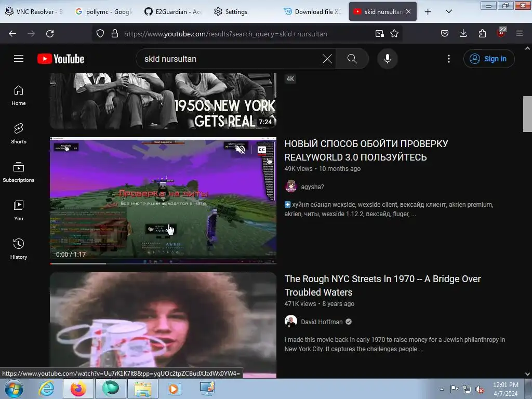Open the File Explorer taskbar folder
The width and height of the screenshot is (532, 399).
point(142,389)
